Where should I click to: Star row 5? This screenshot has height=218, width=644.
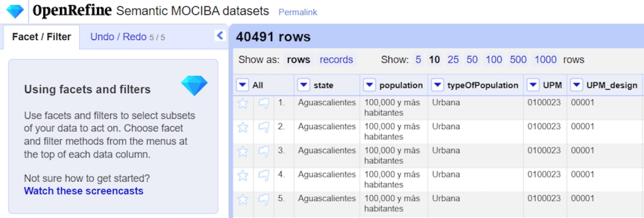pos(243,199)
